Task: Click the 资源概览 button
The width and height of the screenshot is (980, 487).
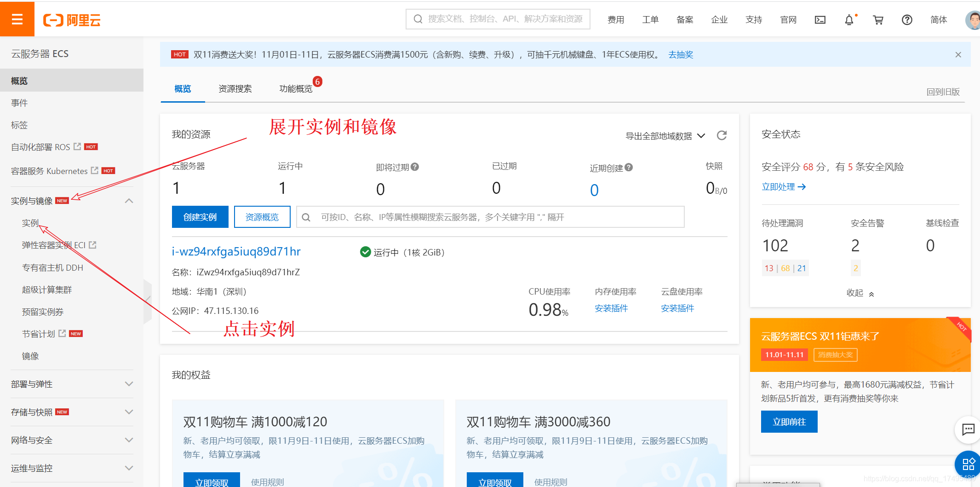Action: pyautogui.click(x=262, y=217)
